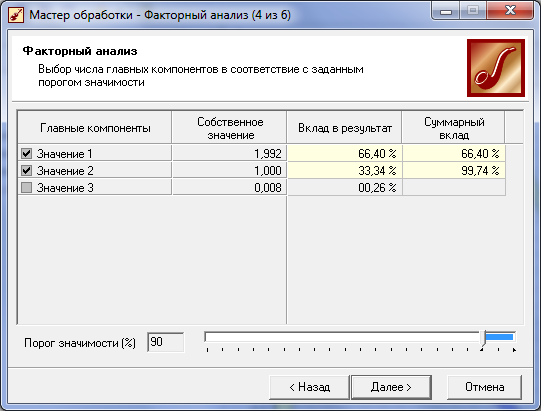Uncheck the Значение 2 checkbox

pyautogui.click(x=27, y=170)
